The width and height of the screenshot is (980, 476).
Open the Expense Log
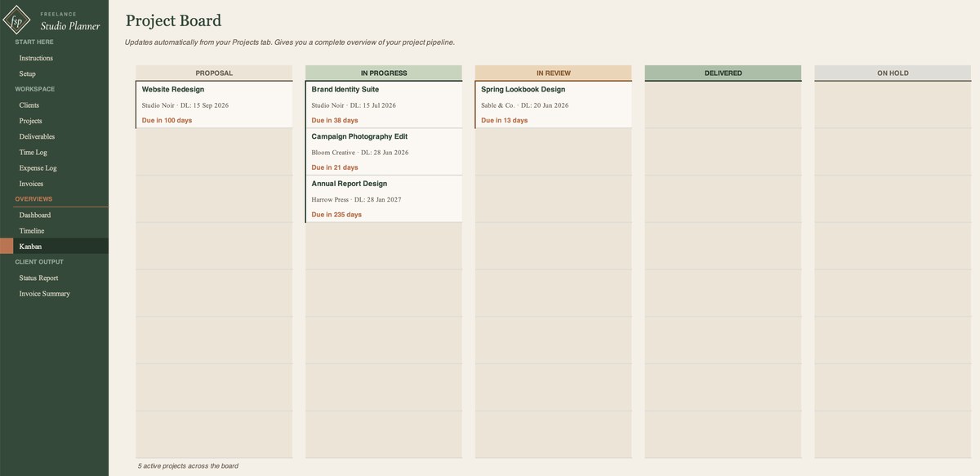pos(38,168)
